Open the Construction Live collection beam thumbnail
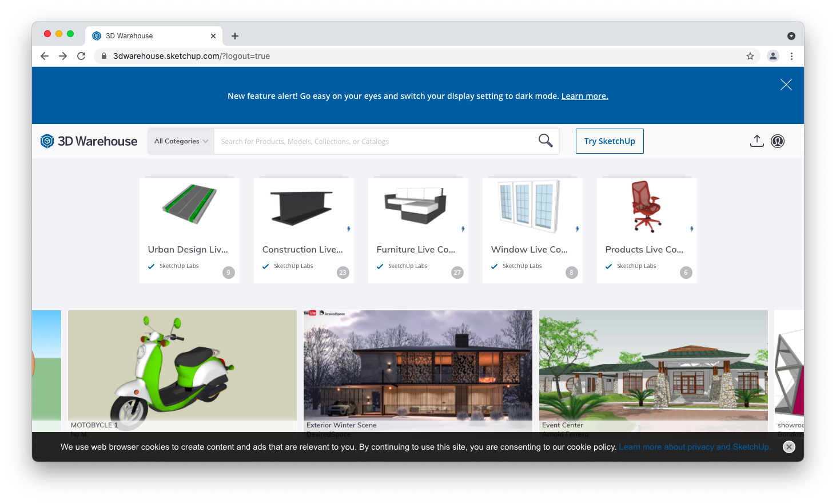The image size is (836, 504). click(x=301, y=208)
